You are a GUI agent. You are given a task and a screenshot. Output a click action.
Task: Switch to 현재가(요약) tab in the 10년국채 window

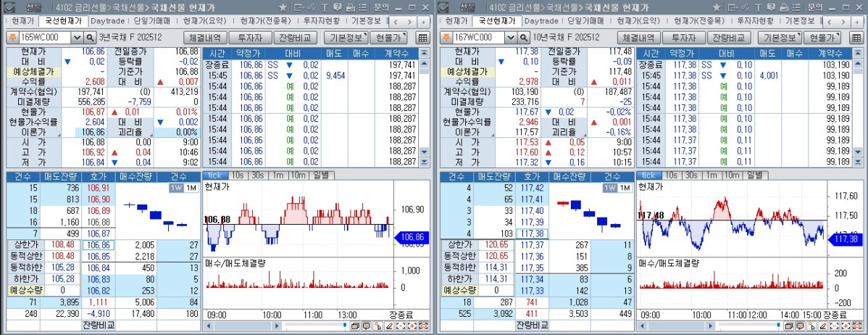pos(639,21)
